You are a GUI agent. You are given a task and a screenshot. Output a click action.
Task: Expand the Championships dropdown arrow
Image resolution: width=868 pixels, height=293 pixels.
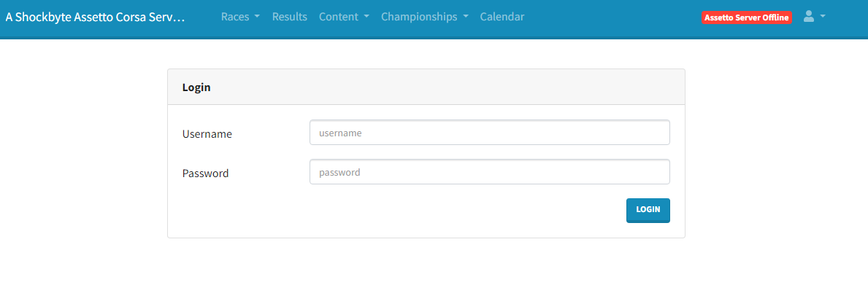pos(466,17)
